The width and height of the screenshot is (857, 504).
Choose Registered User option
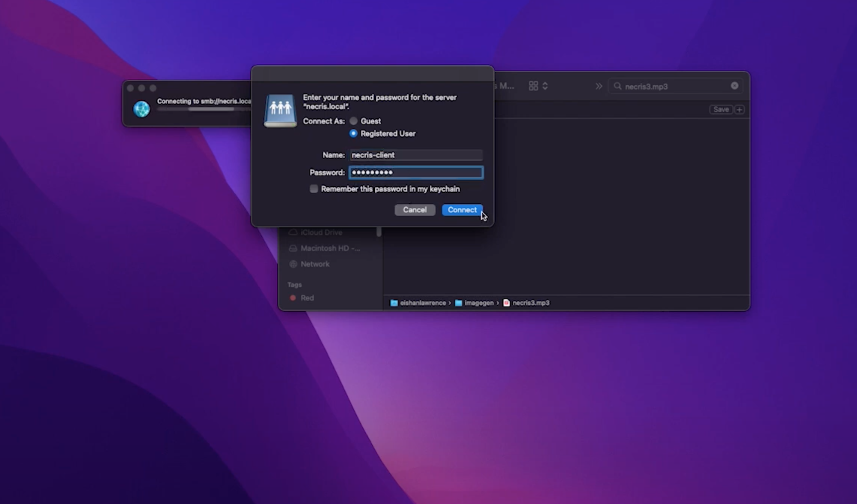(354, 134)
